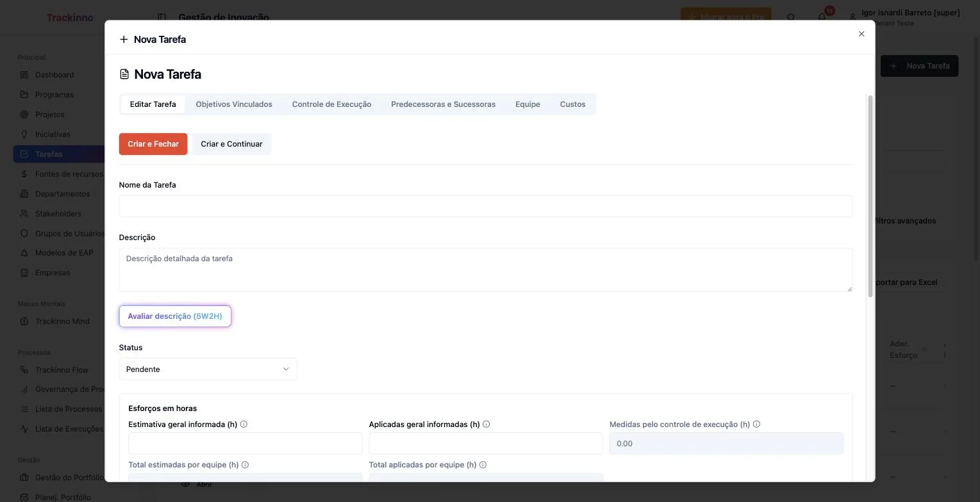Click the Stakeholders people icon

coord(24,214)
